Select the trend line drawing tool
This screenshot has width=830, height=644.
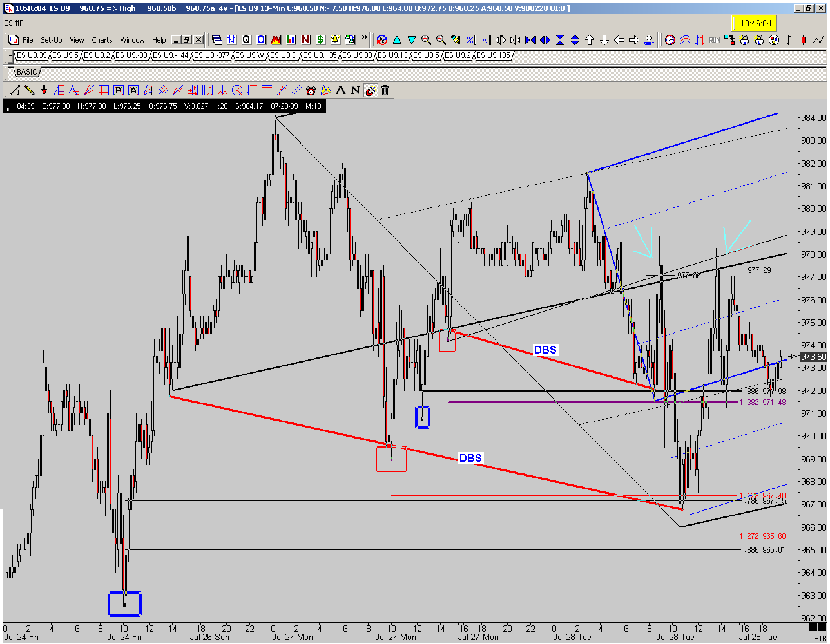14,90
